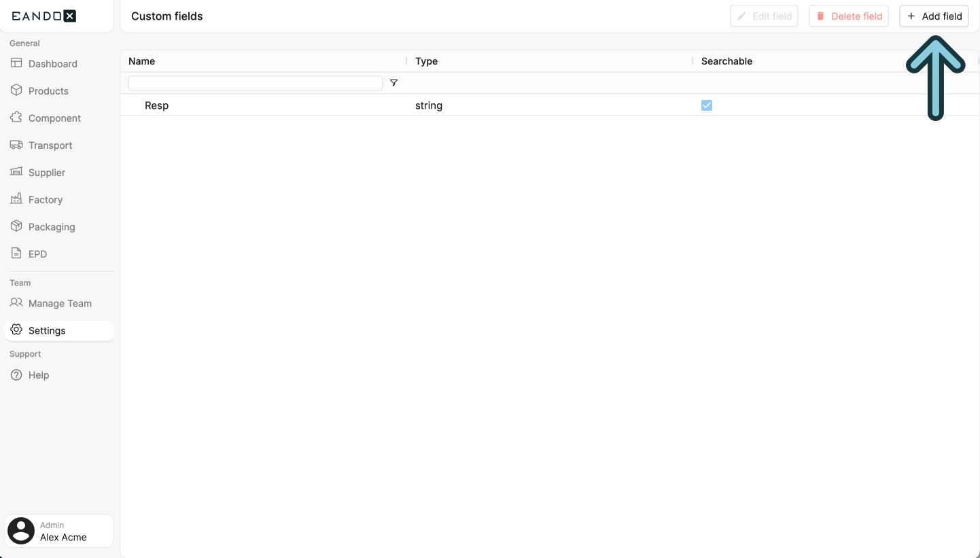Click the Type column header
Image resolution: width=980 pixels, height=558 pixels.
[426, 60]
